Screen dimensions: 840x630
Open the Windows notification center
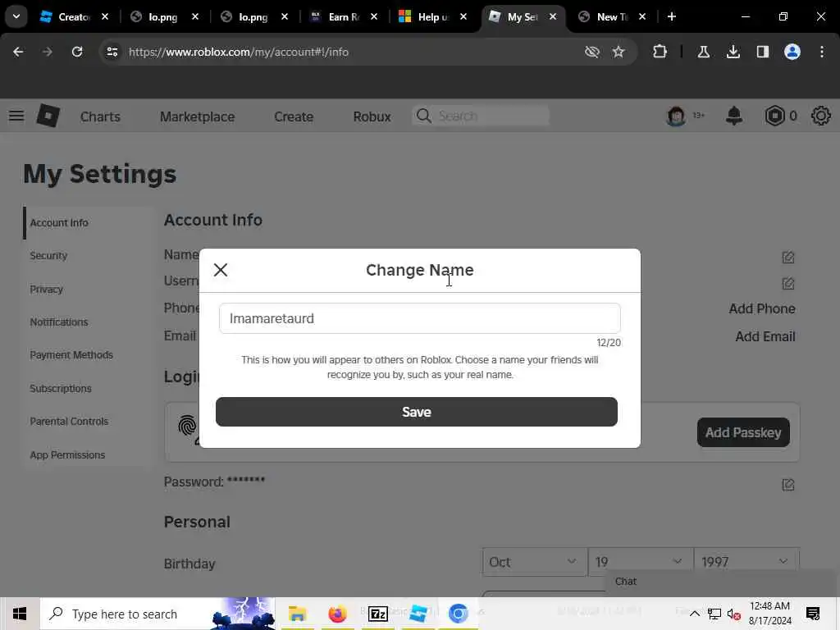coord(813,614)
